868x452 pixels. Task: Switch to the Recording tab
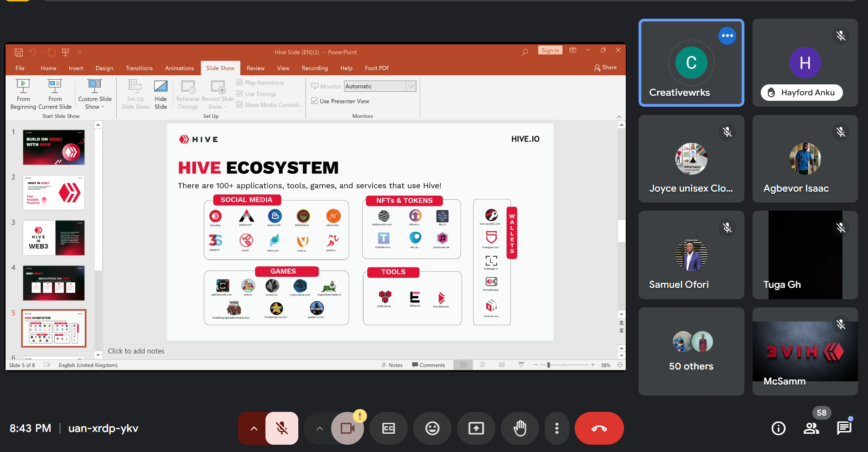click(x=315, y=68)
